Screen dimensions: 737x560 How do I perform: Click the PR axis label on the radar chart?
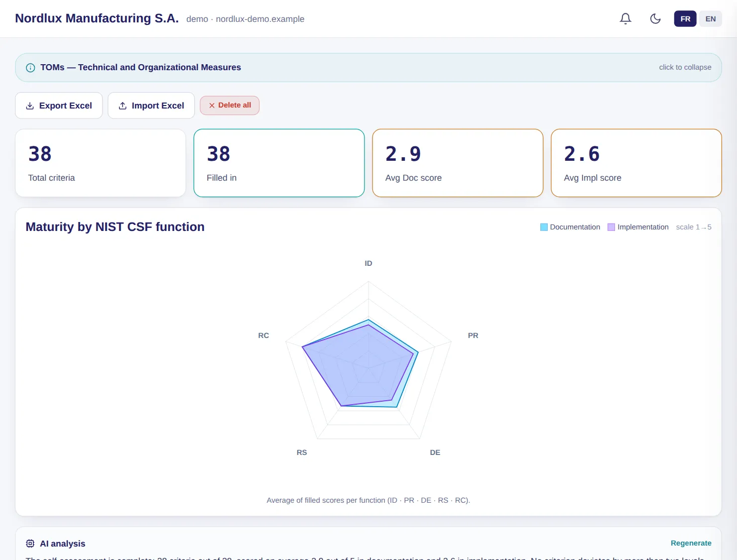[473, 336]
